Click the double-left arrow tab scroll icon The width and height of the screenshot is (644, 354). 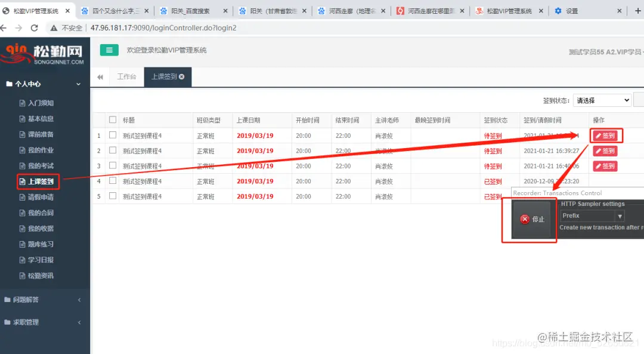coord(100,77)
